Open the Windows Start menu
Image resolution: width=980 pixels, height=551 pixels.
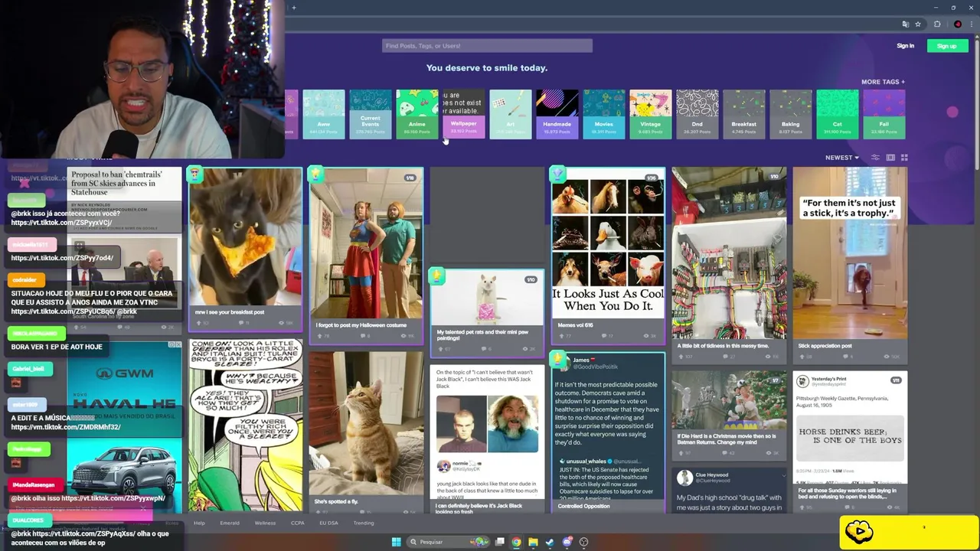click(x=396, y=542)
